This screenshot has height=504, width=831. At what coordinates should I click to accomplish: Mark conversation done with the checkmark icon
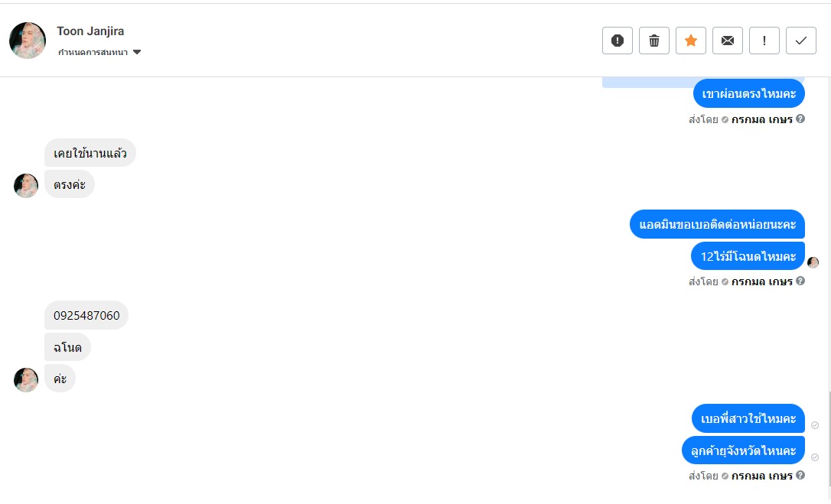[801, 41]
